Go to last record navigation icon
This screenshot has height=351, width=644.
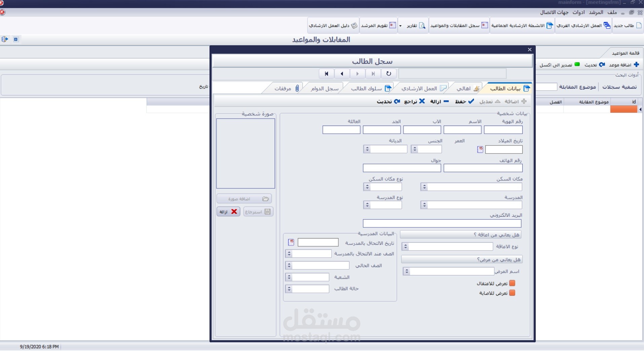pyautogui.click(x=373, y=74)
